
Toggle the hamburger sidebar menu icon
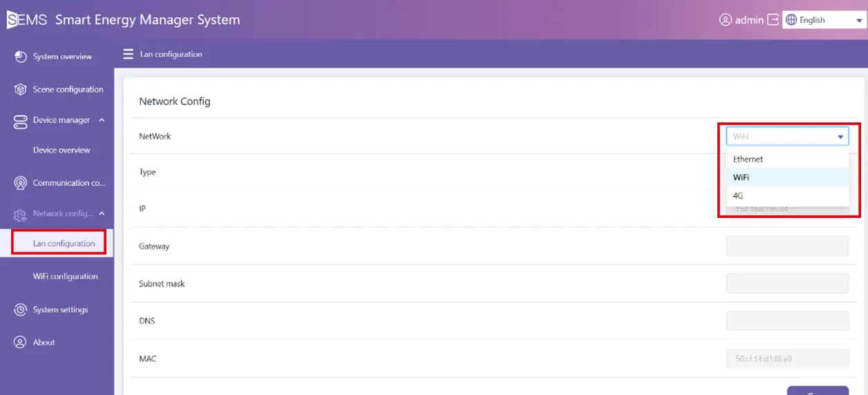point(128,54)
